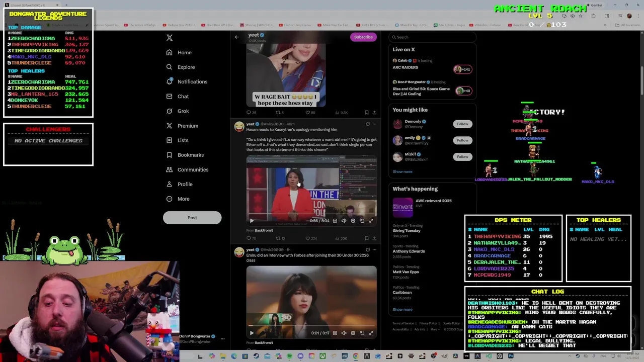Play the Emiru Forbes interview video
Viewport: 644px width, 362px height.
tap(252, 333)
